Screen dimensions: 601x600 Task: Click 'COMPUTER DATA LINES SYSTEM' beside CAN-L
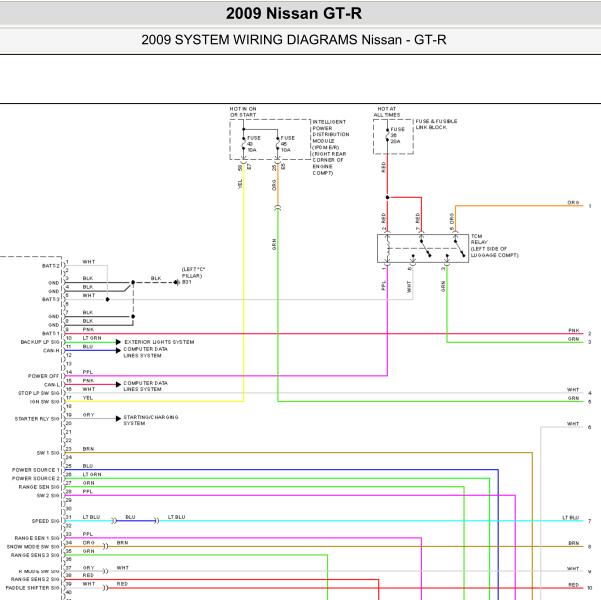[145, 386]
